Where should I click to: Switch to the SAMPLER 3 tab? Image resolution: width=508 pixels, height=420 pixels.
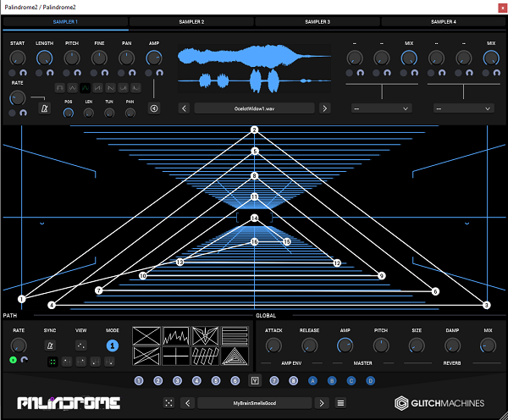pos(317,22)
